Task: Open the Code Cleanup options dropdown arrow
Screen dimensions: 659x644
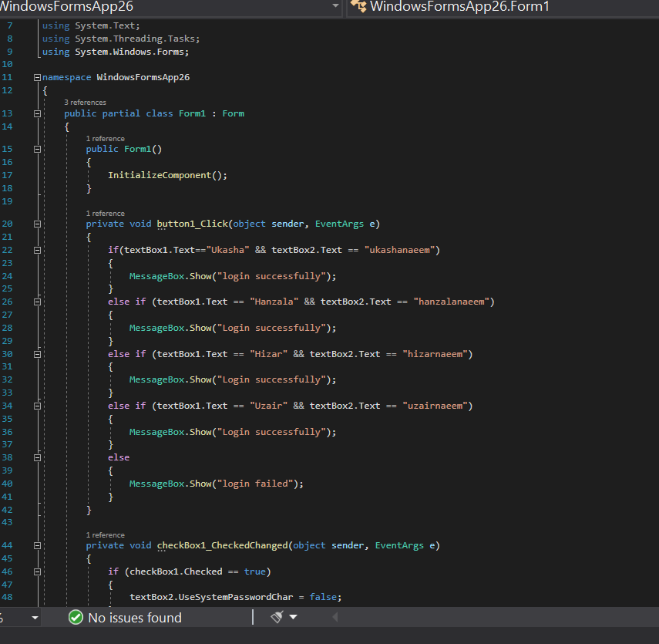Action: click(x=291, y=617)
